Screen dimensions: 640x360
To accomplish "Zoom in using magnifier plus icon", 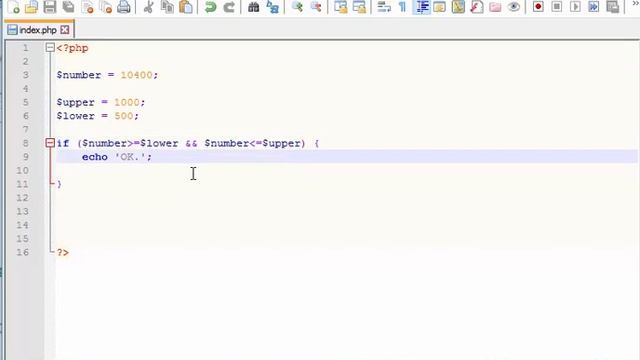I will (297, 7).
